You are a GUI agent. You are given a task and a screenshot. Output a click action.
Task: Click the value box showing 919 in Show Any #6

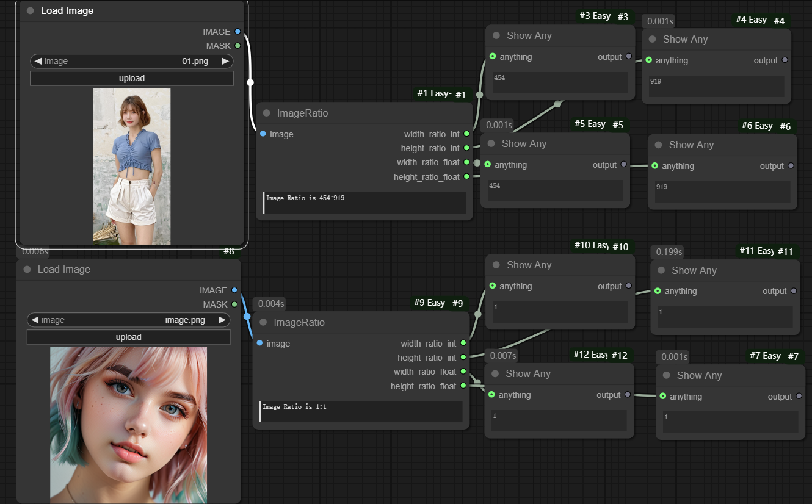722,192
